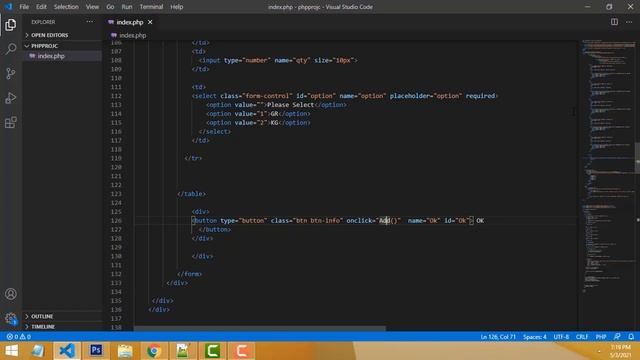Click the split editor right icon
The width and height of the screenshot is (640, 360).
click(x=614, y=22)
